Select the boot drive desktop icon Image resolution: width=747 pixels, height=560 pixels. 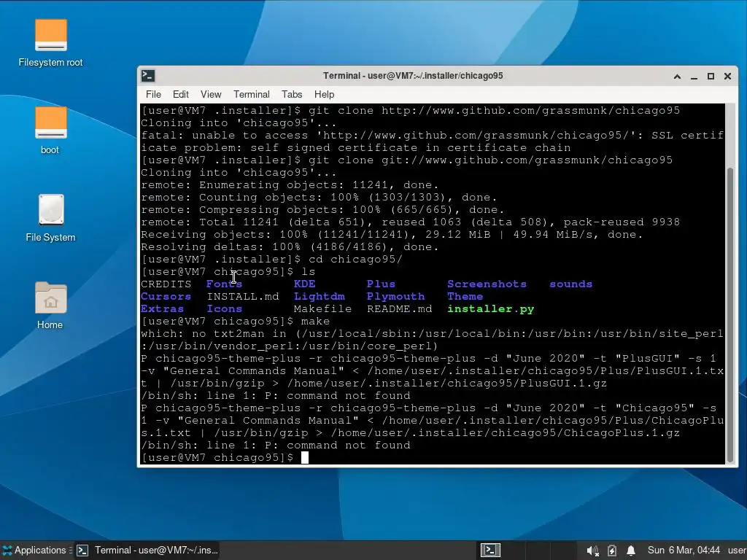point(50,130)
